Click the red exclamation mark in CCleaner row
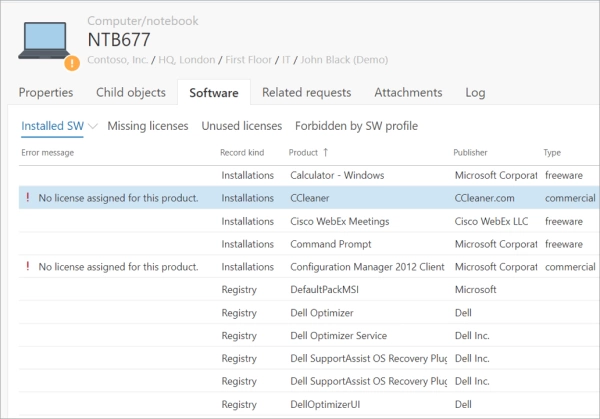This screenshot has width=600, height=419. (28, 197)
